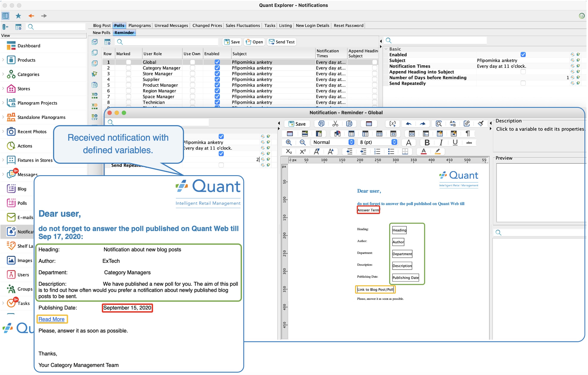Toggle Enabled checkbox for the Technician row
Image resolution: width=588 pixels, height=375 pixels.
coord(217,102)
